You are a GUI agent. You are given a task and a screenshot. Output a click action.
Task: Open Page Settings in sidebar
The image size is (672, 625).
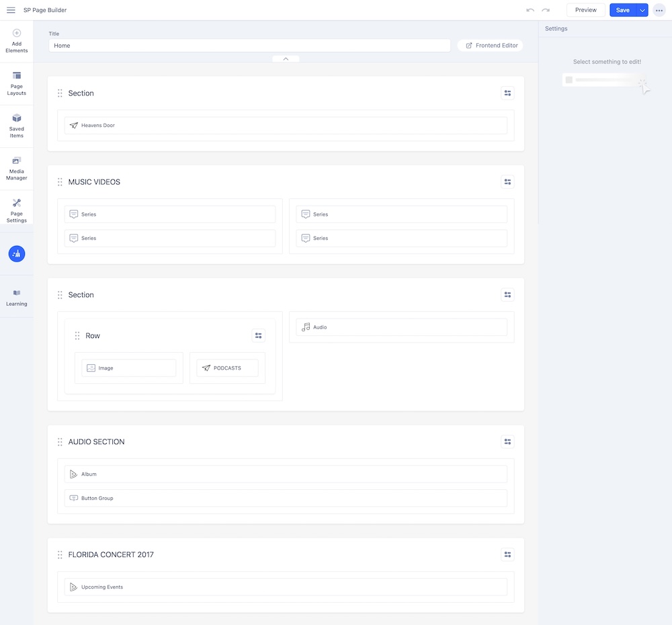[x=17, y=210]
